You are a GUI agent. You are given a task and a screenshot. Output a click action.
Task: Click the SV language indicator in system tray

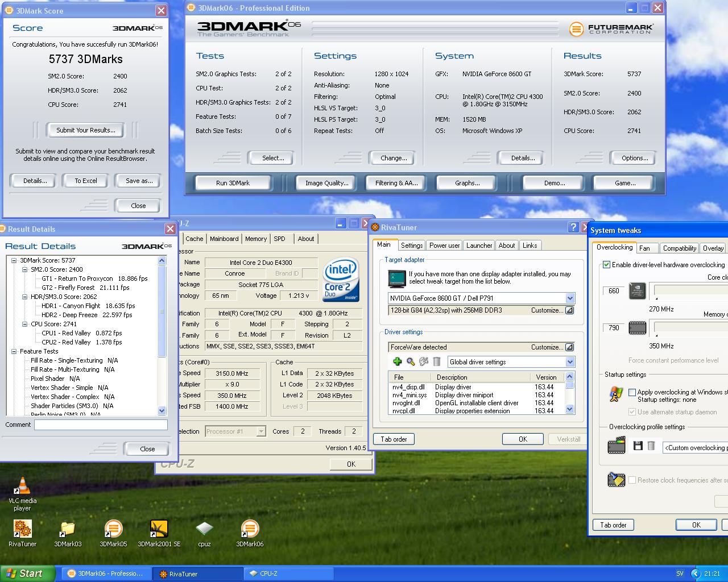click(x=680, y=573)
